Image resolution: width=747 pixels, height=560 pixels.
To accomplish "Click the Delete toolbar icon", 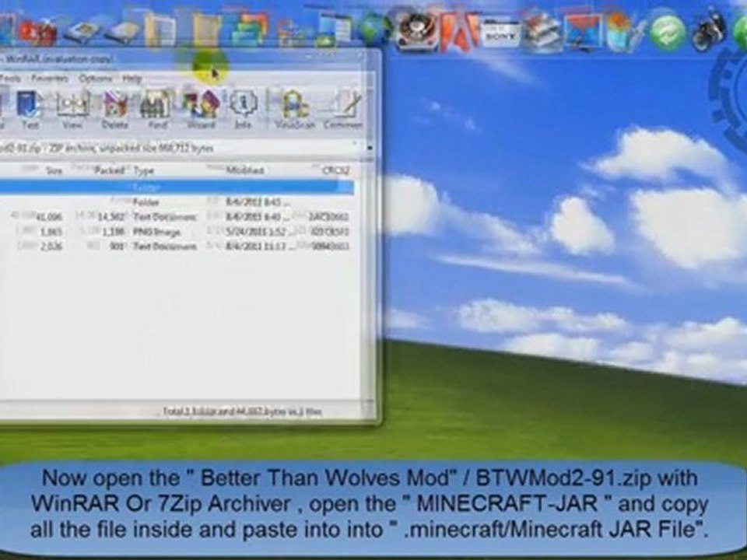I will click(x=115, y=110).
